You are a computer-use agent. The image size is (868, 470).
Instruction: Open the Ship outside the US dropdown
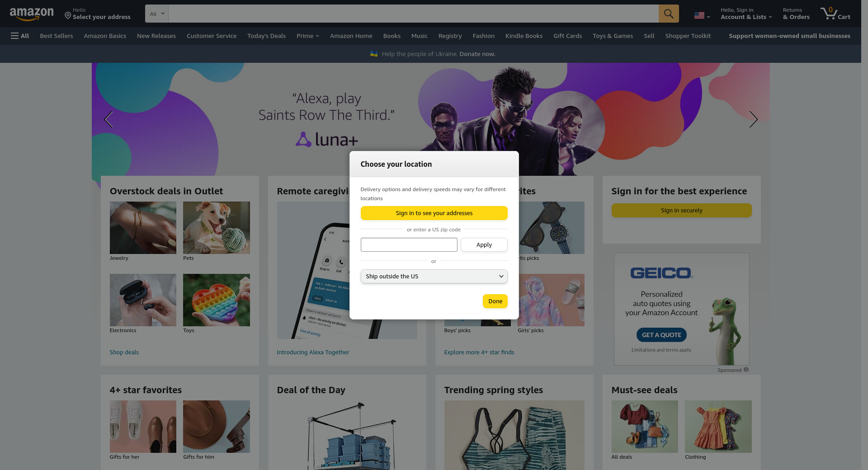(x=434, y=276)
